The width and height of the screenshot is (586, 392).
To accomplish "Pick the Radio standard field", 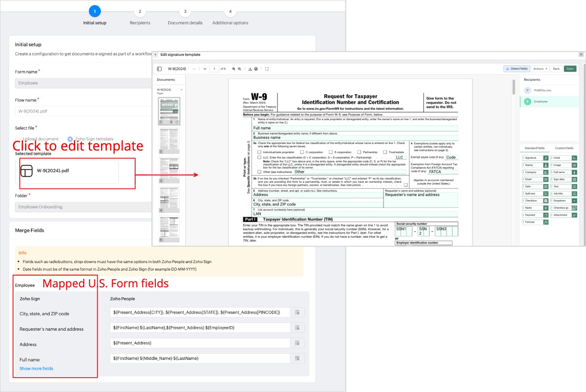I will pyautogui.click(x=535, y=208).
